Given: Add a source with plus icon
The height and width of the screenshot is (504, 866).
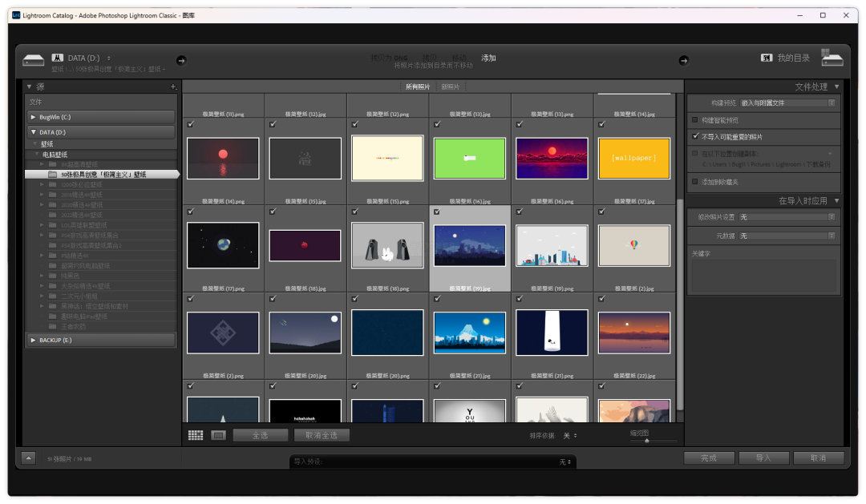Looking at the screenshot, I should [x=173, y=87].
